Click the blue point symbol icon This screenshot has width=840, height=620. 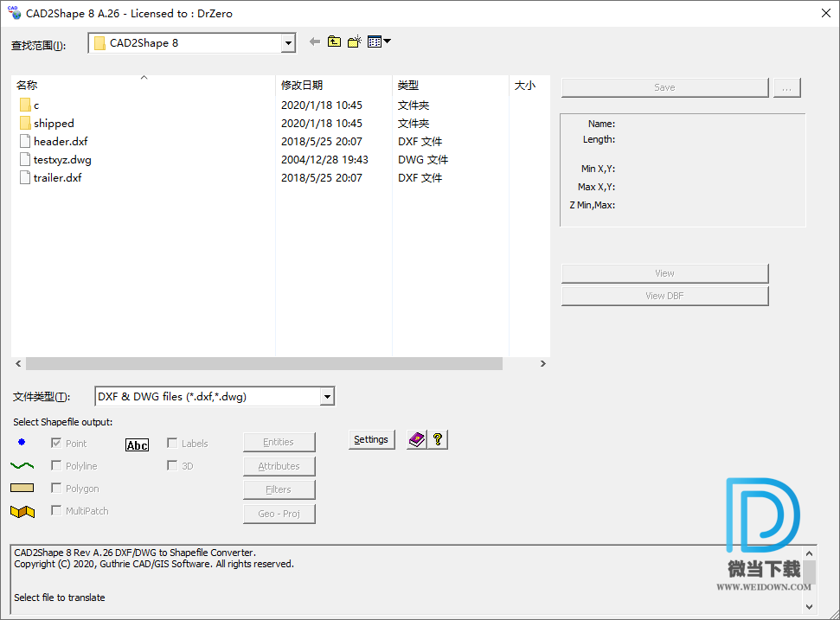22,442
